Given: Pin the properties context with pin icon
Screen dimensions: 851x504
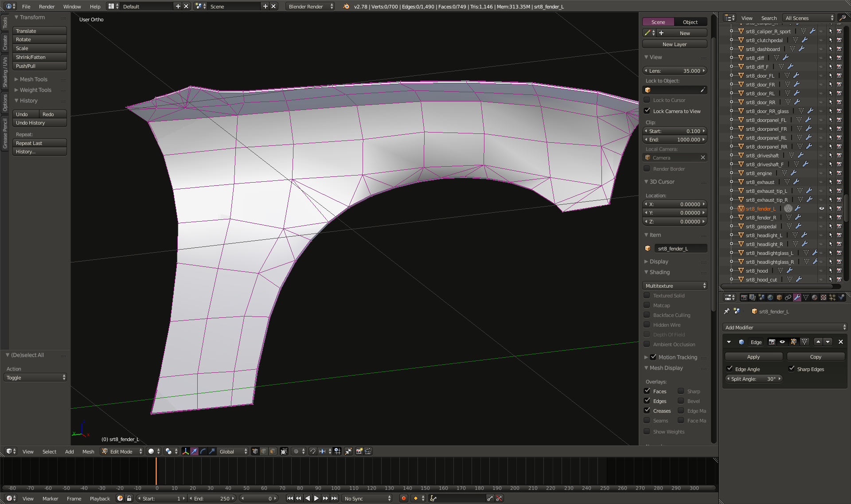Looking at the screenshot, I should pyautogui.click(x=726, y=311).
